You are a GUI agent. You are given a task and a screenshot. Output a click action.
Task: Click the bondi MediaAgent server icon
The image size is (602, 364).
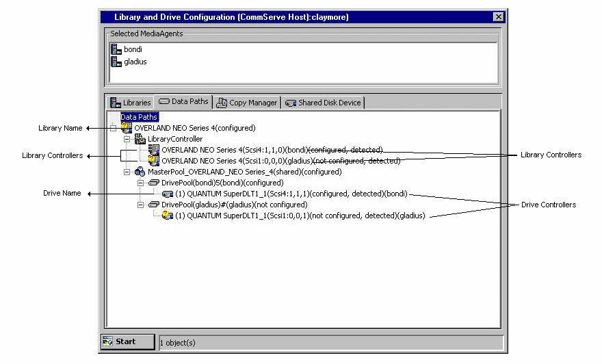coord(116,49)
